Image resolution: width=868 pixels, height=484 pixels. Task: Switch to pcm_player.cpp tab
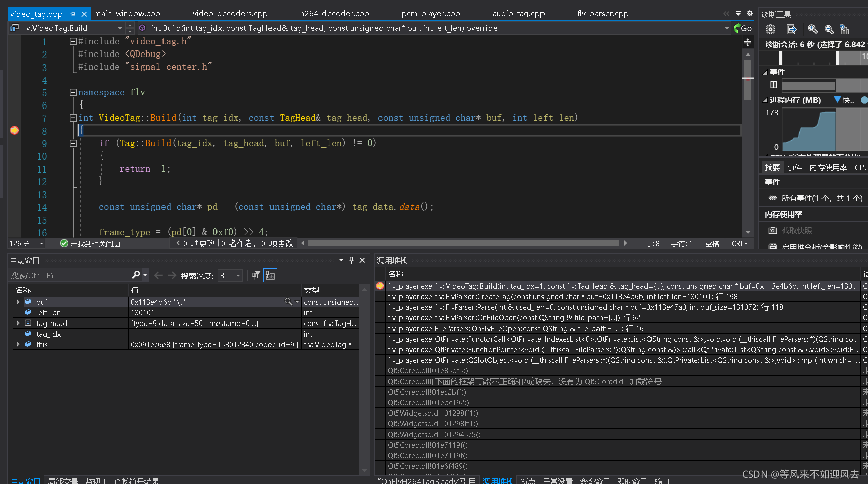(x=431, y=14)
